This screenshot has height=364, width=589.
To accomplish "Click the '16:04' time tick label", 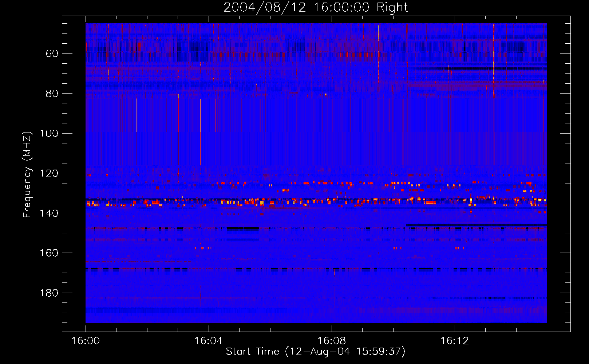I will [x=209, y=341].
